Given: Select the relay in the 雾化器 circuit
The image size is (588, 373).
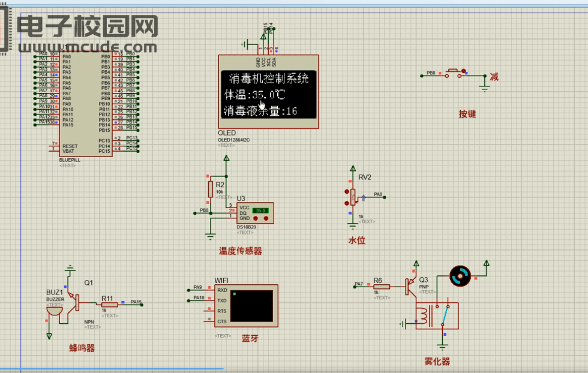Looking at the screenshot, I should pos(437,315).
